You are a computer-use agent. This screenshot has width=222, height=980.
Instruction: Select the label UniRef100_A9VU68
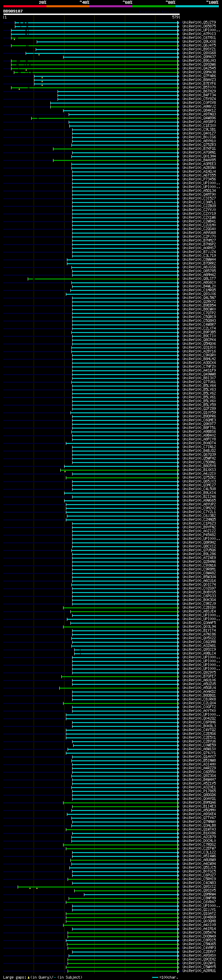[199, 233]
